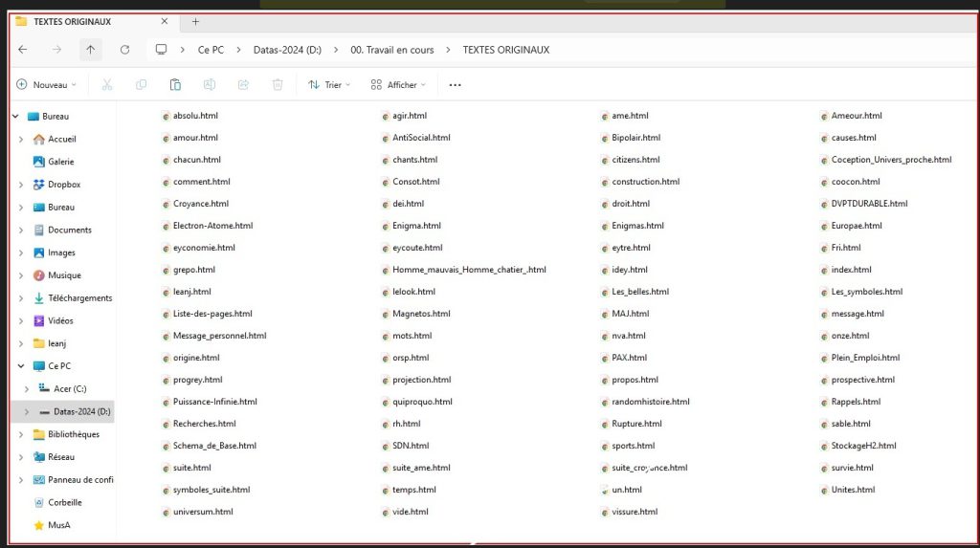Click the Share icon in toolbar

243,85
